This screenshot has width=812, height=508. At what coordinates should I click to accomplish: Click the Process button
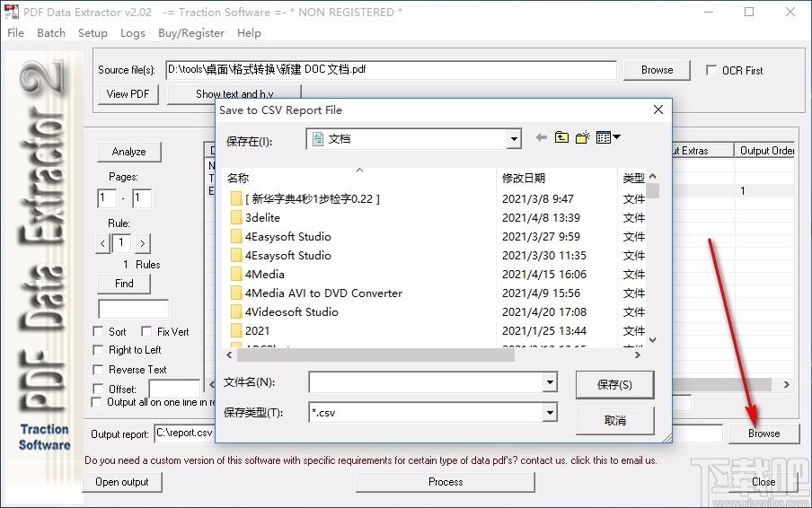click(446, 482)
